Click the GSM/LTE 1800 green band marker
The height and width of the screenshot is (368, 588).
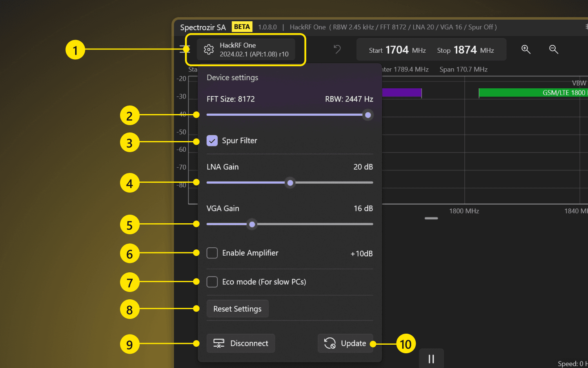click(x=533, y=93)
